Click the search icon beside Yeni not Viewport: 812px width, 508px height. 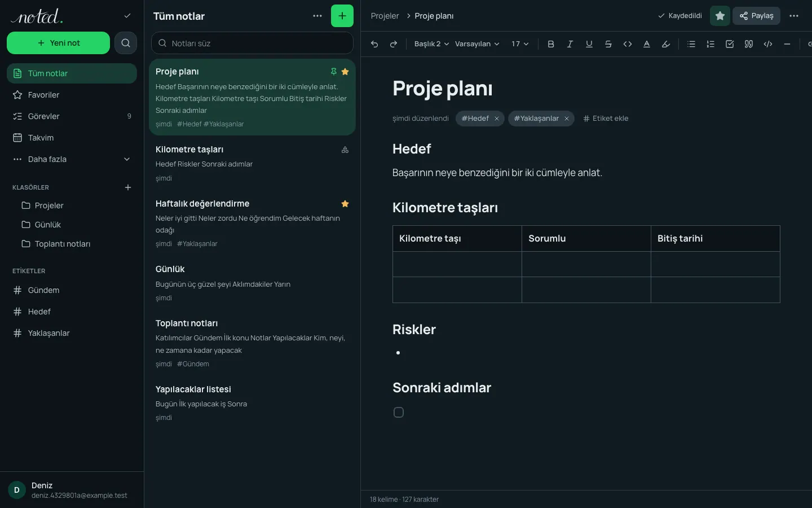coord(126,43)
